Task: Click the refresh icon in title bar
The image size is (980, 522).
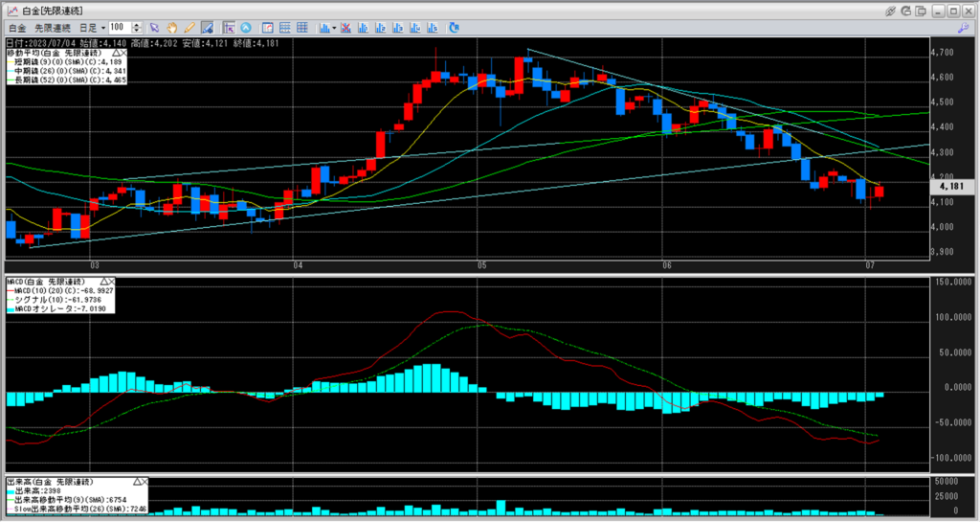Action: click(906, 10)
